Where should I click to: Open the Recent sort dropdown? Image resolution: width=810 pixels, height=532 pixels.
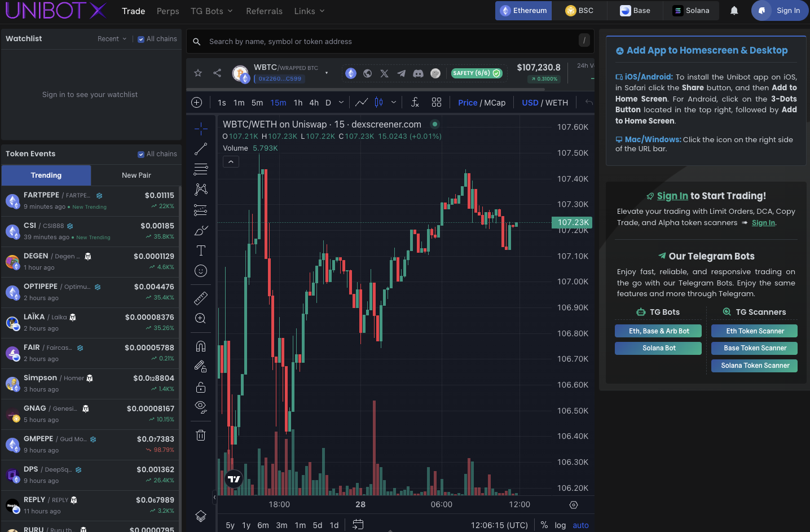112,39
